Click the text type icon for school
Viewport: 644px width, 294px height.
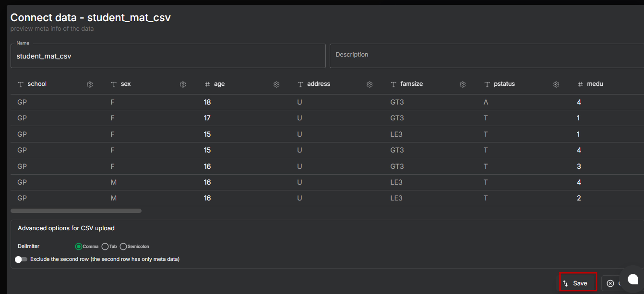tap(21, 84)
